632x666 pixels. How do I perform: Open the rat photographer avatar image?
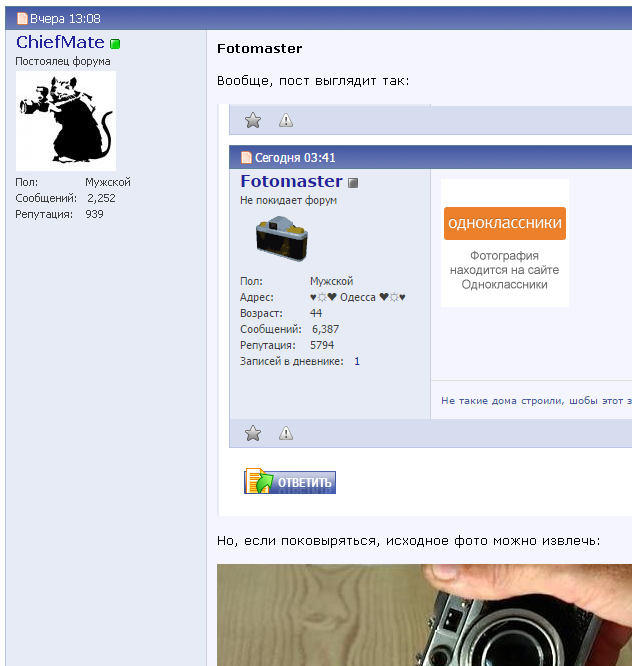66,121
